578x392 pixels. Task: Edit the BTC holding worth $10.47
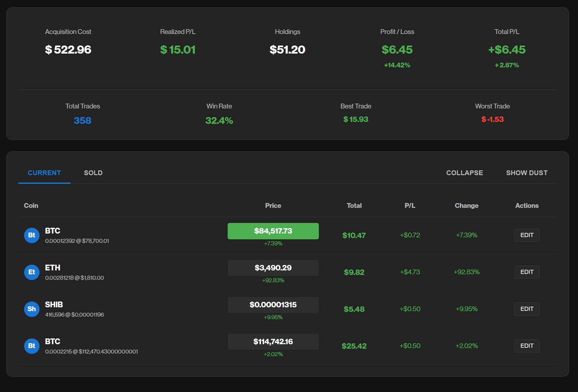click(x=527, y=235)
